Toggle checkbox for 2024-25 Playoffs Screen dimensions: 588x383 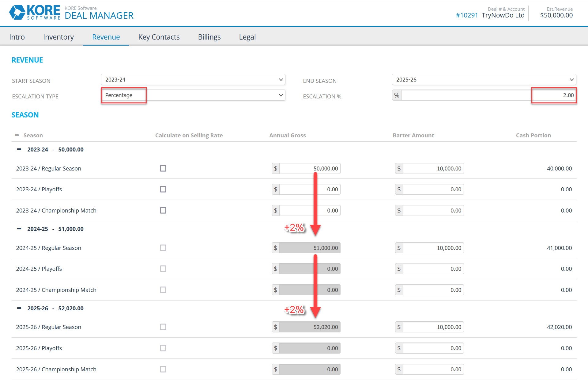pos(163,269)
